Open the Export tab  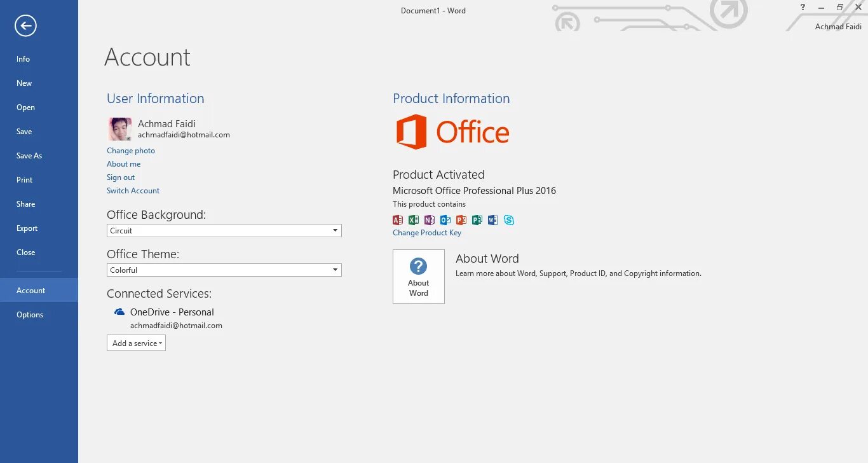click(x=39, y=228)
